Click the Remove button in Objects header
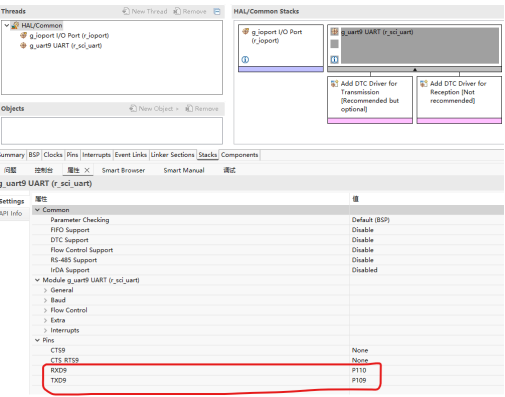This screenshot has width=505, height=397. (202, 108)
